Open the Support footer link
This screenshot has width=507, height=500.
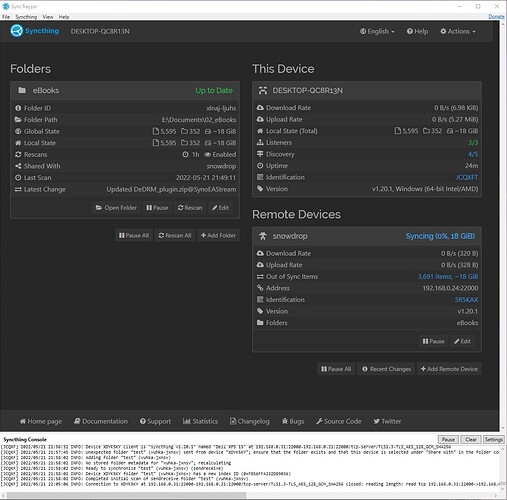155,421
